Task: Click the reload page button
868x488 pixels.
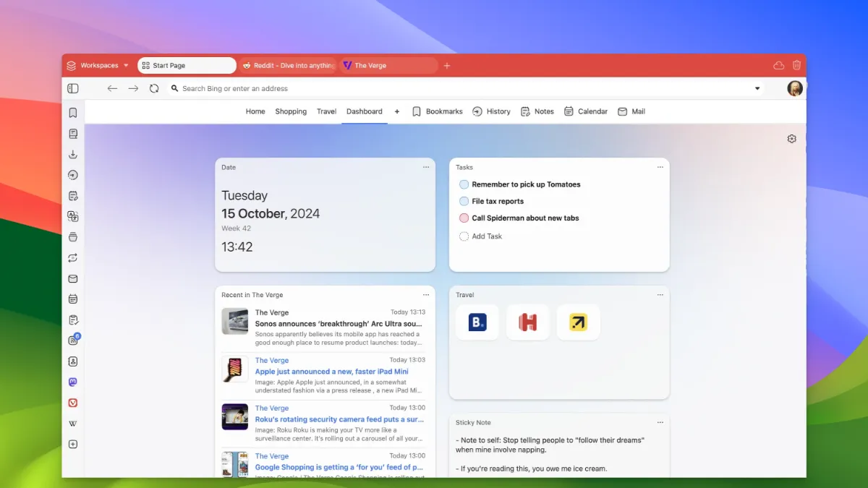Action: [154, 88]
